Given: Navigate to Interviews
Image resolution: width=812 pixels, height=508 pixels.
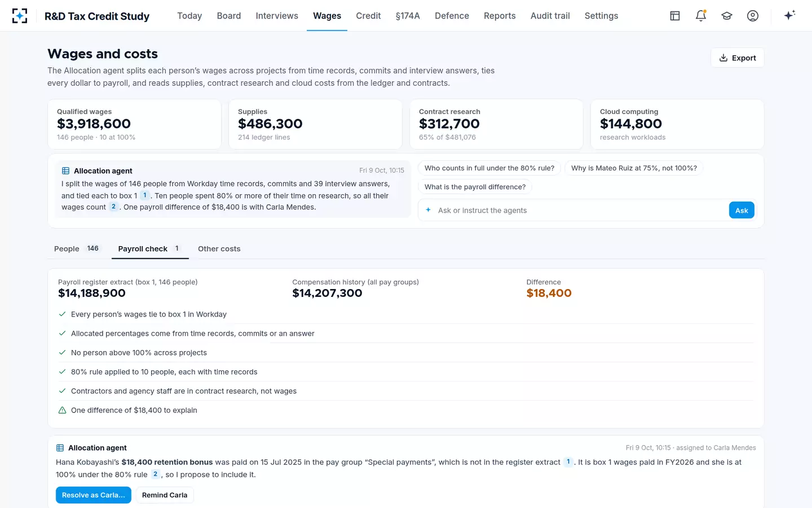Looking at the screenshot, I should [277, 16].
